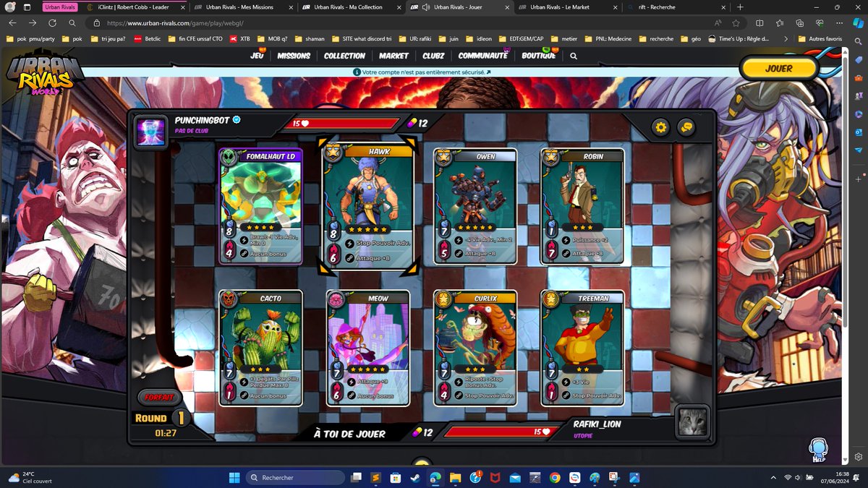Click the PUNCHINGBOT player name
Screen dimensions: 868x488
203,121
